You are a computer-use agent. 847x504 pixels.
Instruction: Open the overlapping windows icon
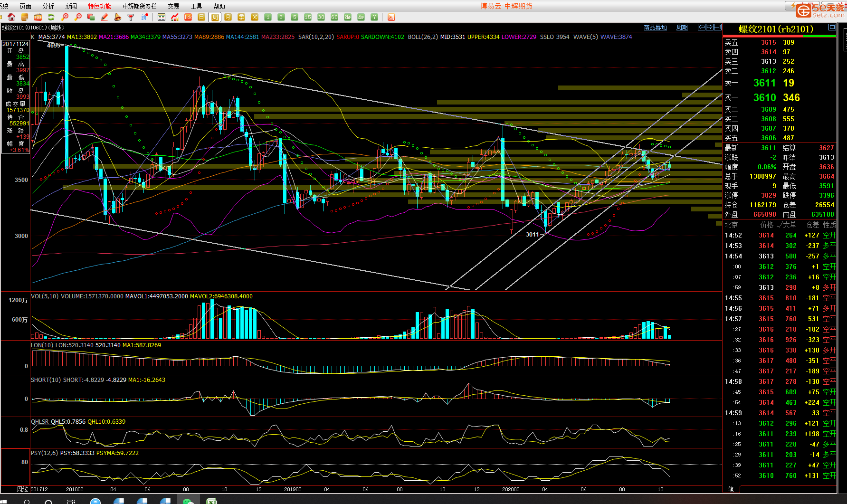click(x=91, y=17)
